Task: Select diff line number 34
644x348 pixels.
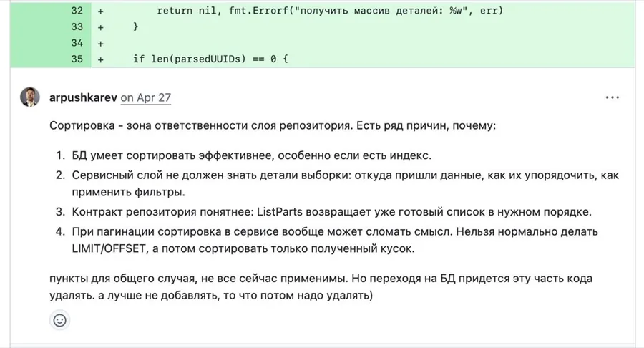Action: (77, 43)
